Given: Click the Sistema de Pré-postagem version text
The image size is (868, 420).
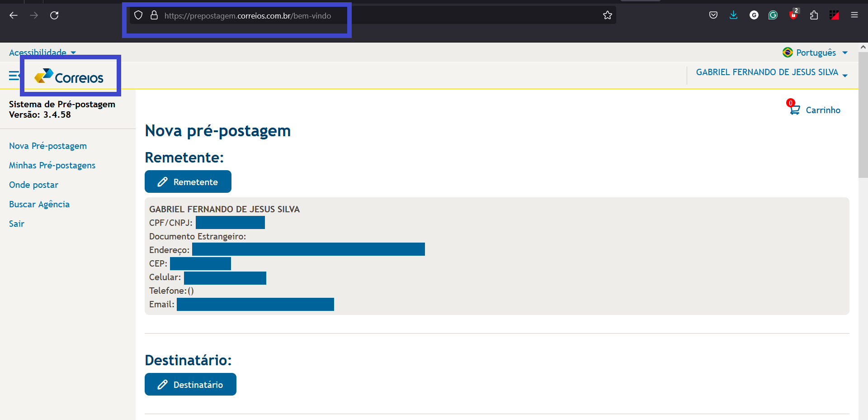Looking at the screenshot, I should [x=62, y=109].
